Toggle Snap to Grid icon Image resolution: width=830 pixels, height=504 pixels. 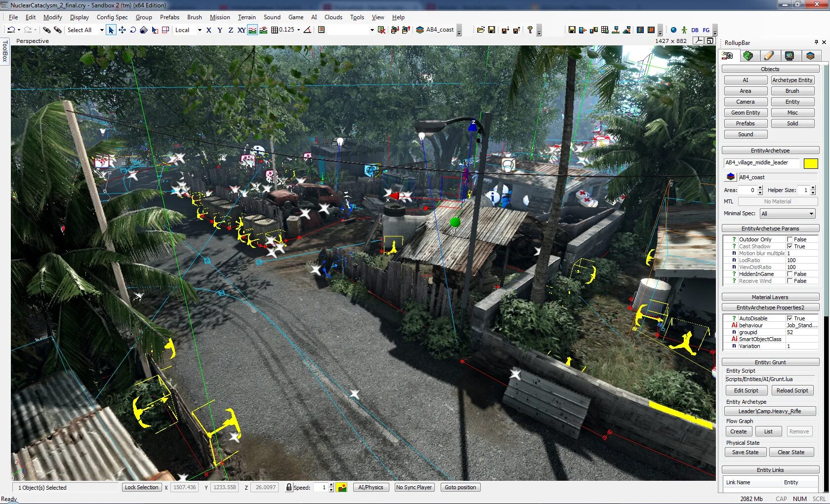(275, 30)
